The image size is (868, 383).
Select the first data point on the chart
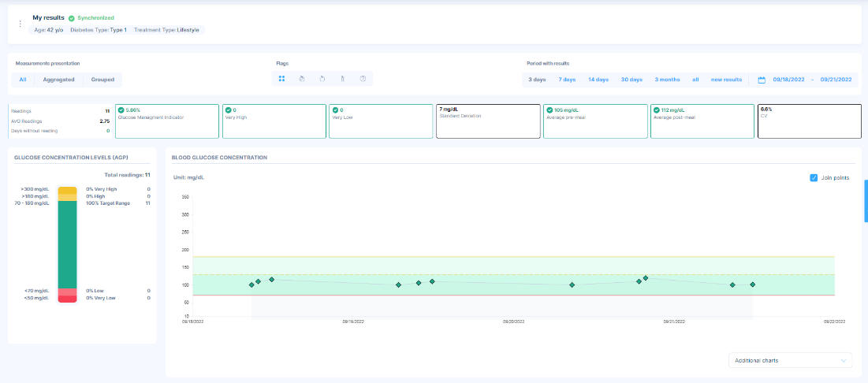coord(251,285)
